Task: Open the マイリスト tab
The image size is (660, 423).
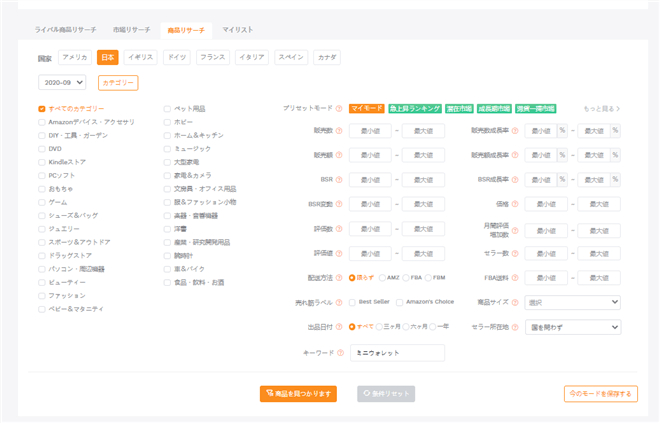Action: coord(237,31)
